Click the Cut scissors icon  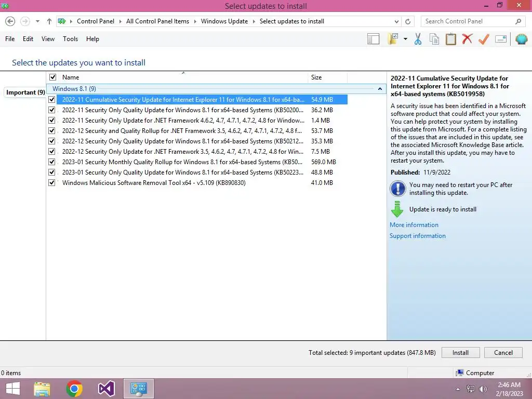click(x=418, y=39)
